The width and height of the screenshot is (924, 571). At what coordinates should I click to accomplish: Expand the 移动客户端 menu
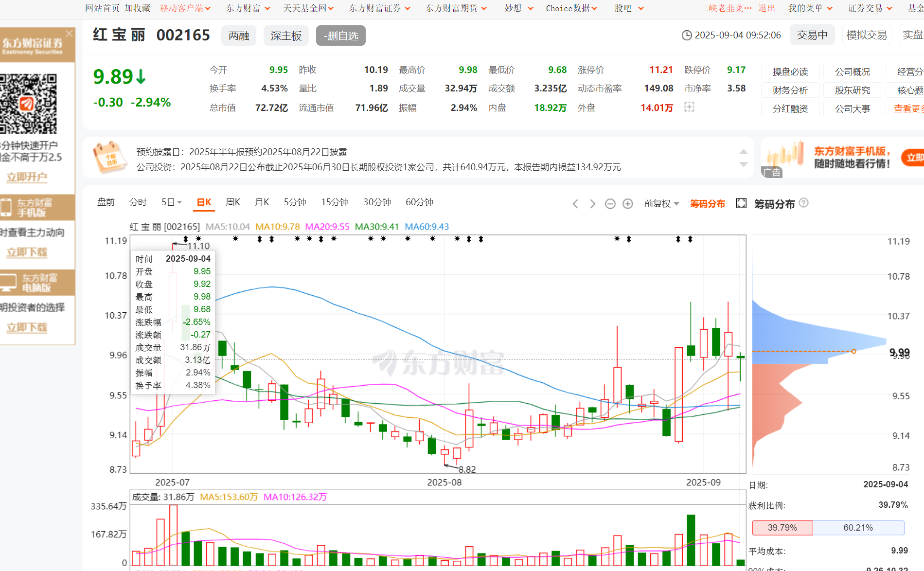click(185, 8)
